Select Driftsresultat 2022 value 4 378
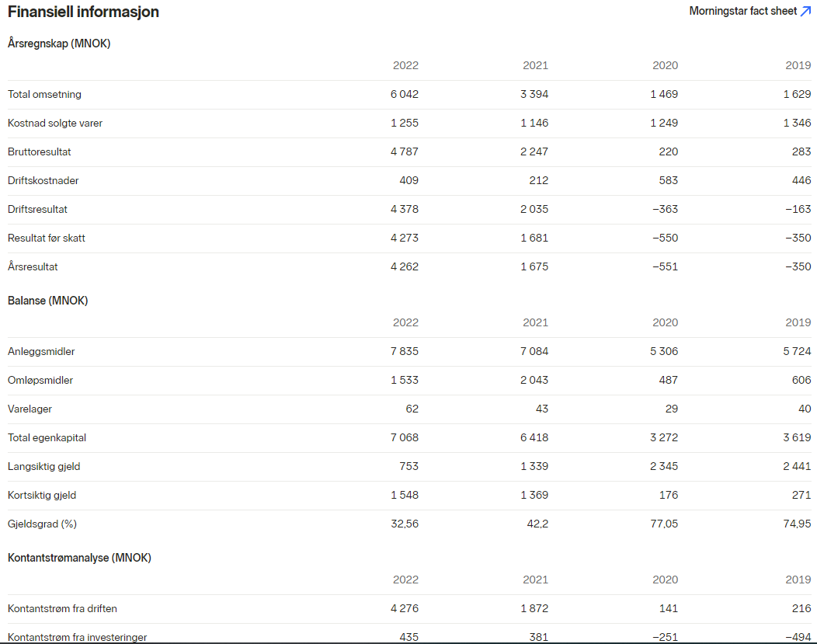The image size is (817, 644). click(405, 209)
